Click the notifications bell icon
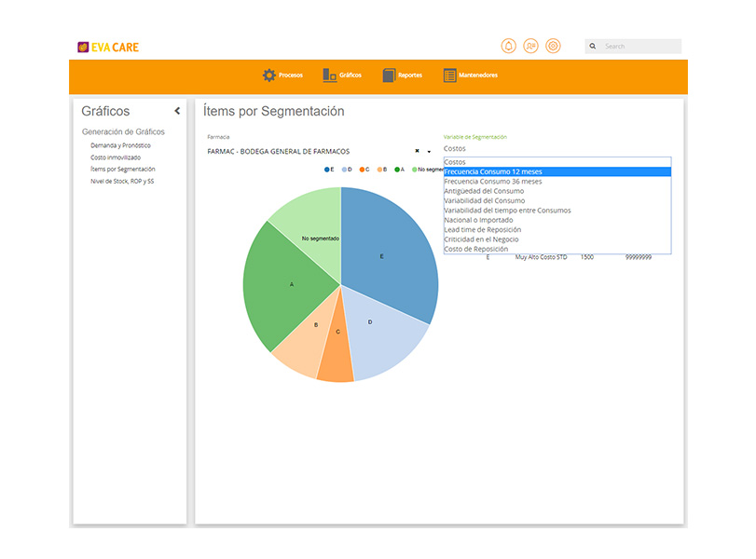 click(x=508, y=47)
